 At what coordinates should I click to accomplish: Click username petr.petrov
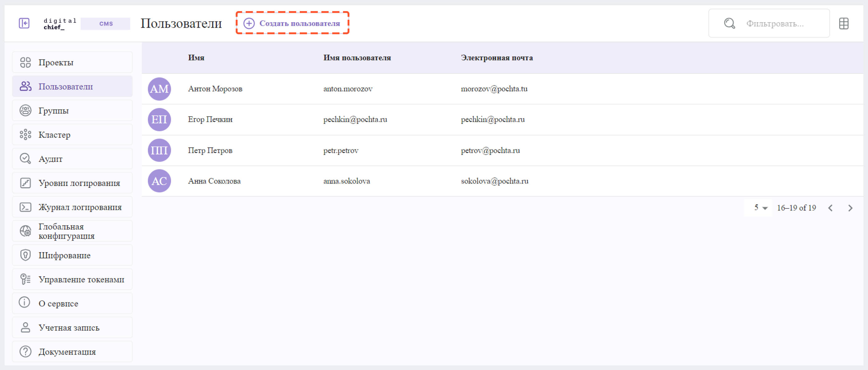[x=341, y=150]
